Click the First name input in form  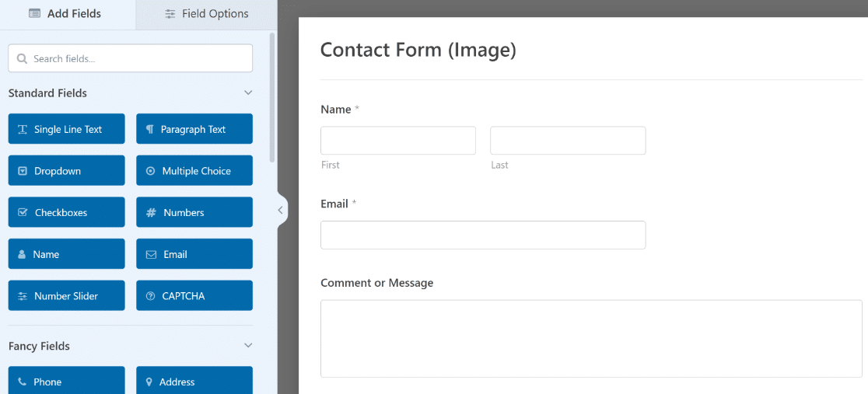(x=398, y=141)
